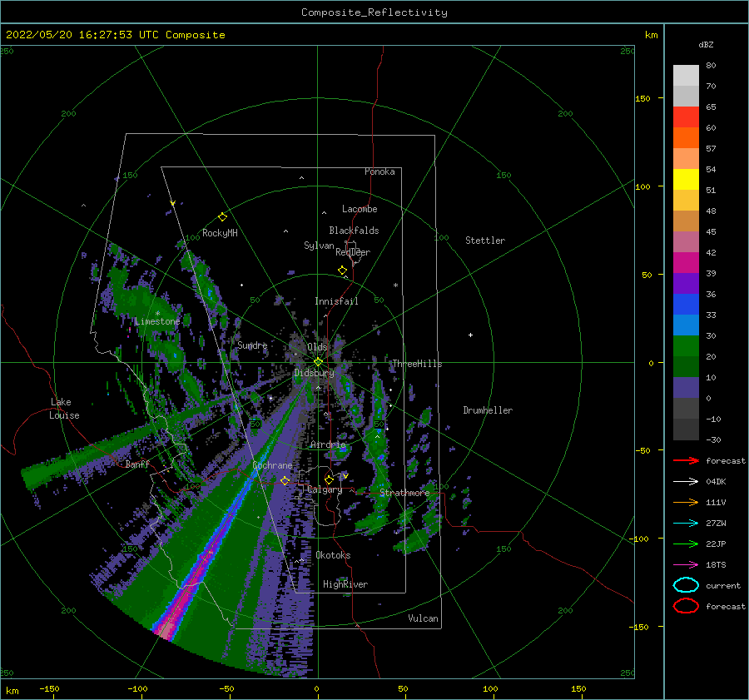Select the magenta 18TS arrow symbol
Image resolution: width=749 pixels, height=700 pixels.
point(686,565)
